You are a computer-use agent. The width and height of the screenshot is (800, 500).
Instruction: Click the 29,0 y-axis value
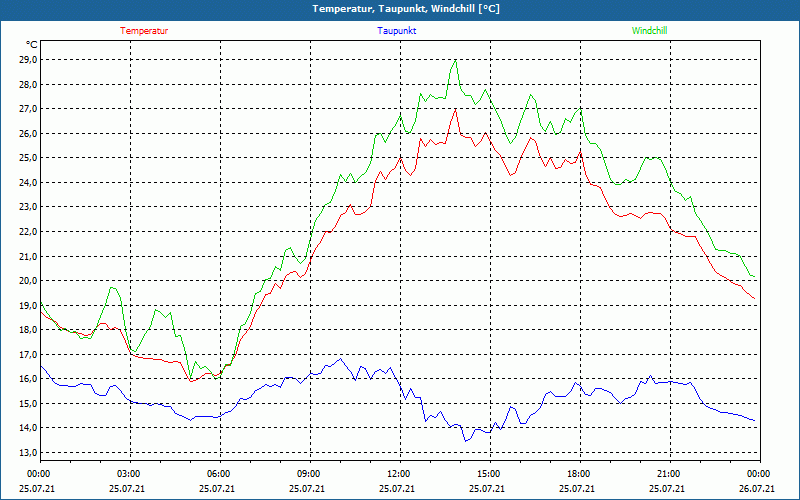pyautogui.click(x=29, y=60)
